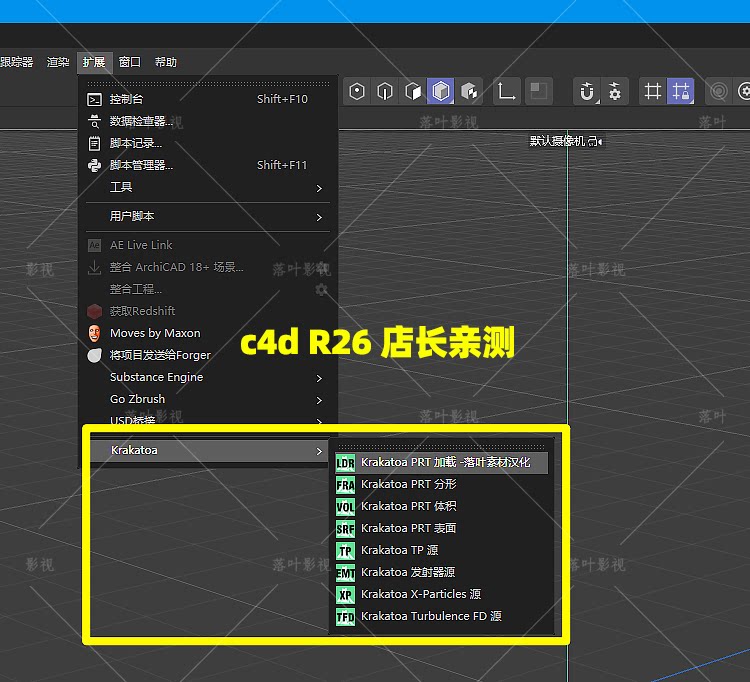Select the 工具 menu entry
750x682 pixels.
pos(208,187)
